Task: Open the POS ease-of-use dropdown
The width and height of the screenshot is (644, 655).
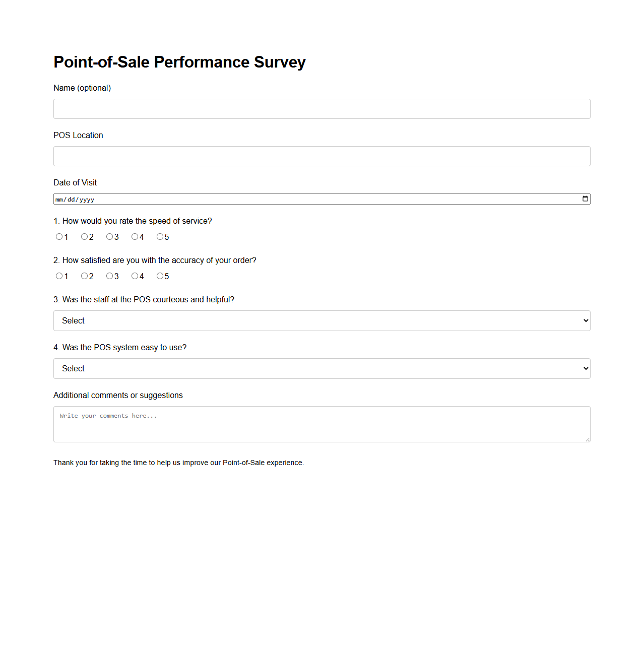Action: point(321,368)
